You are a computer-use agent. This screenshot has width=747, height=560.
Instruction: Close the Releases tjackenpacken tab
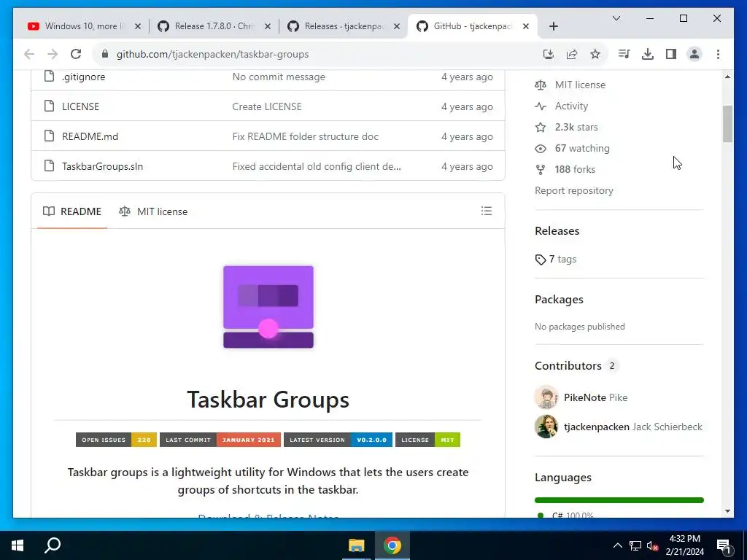tap(397, 26)
